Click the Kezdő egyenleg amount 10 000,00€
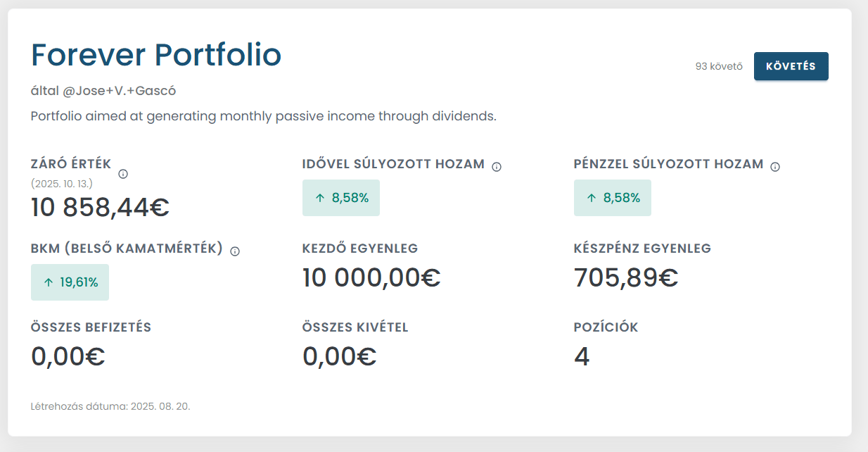Screen dimensions: 868x452 tap(371, 278)
